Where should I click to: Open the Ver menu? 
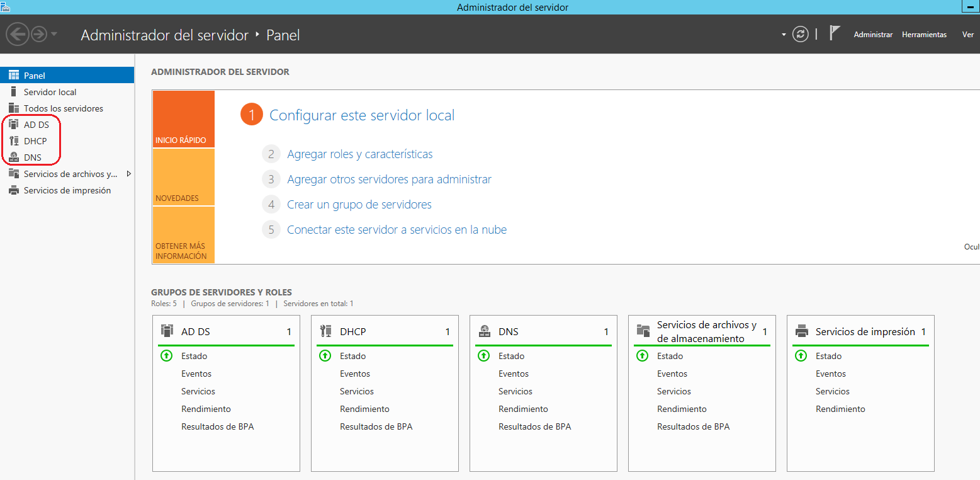[968, 35]
